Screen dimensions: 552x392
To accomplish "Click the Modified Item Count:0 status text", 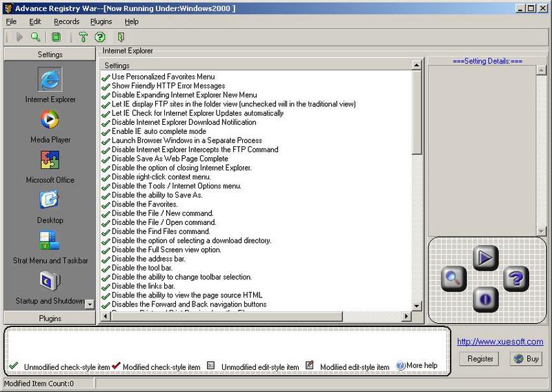I will click(39, 384).
